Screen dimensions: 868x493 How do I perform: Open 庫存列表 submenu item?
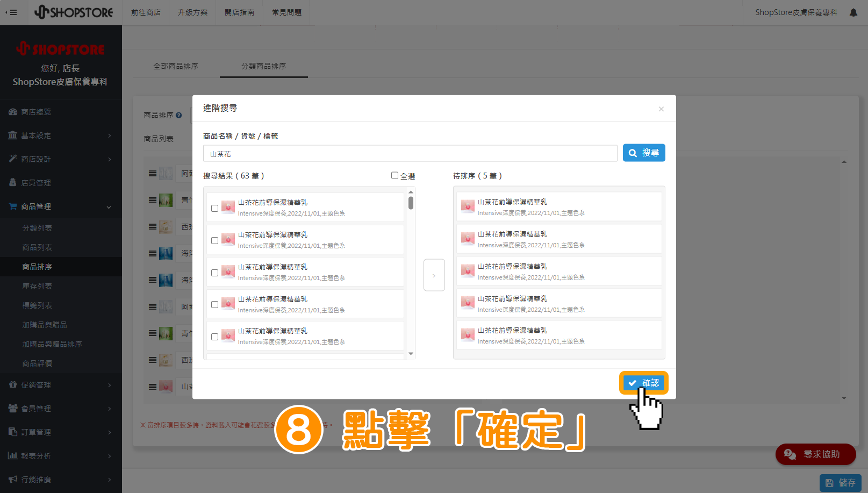click(61, 286)
